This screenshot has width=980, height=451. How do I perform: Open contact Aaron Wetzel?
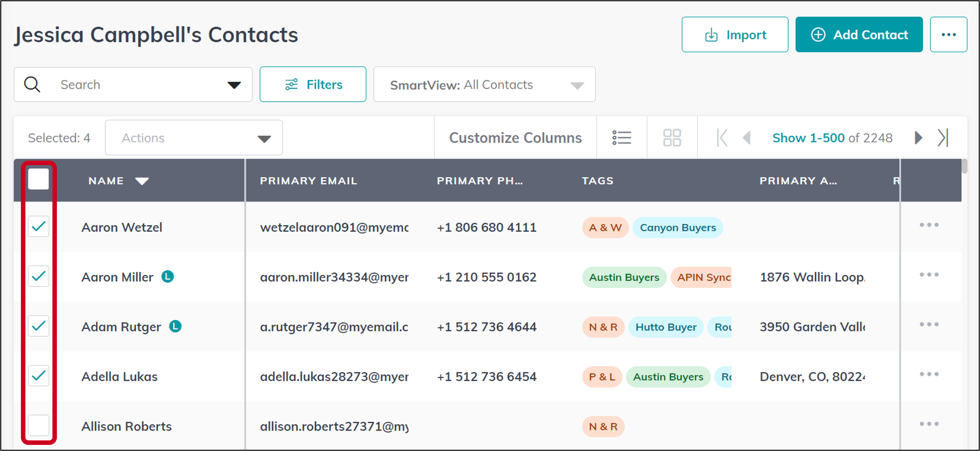click(122, 227)
